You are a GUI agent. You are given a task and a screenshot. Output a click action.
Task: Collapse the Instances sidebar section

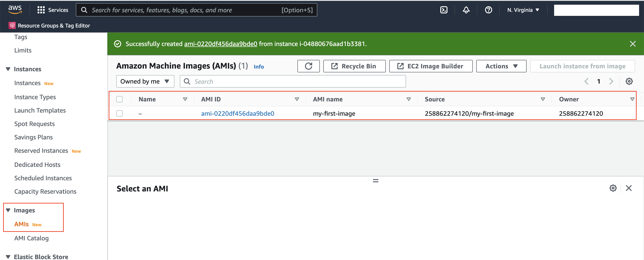[8, 69]
